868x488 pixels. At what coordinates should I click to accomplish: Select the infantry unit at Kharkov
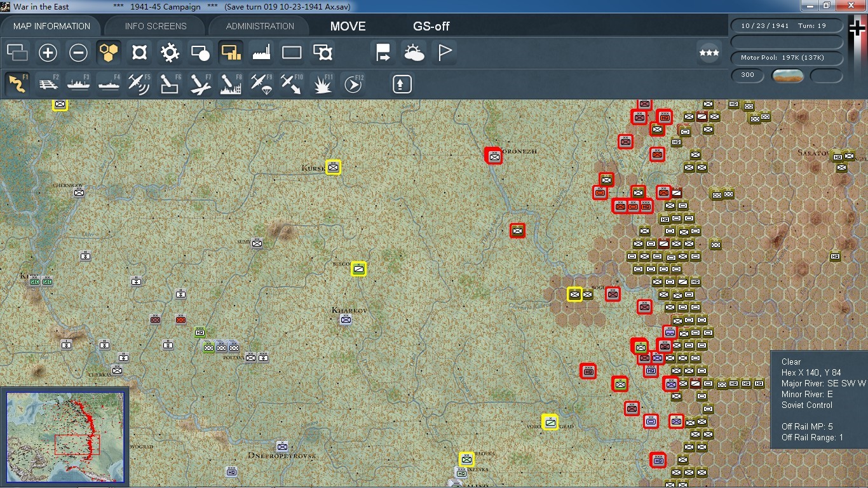(346, 320)
